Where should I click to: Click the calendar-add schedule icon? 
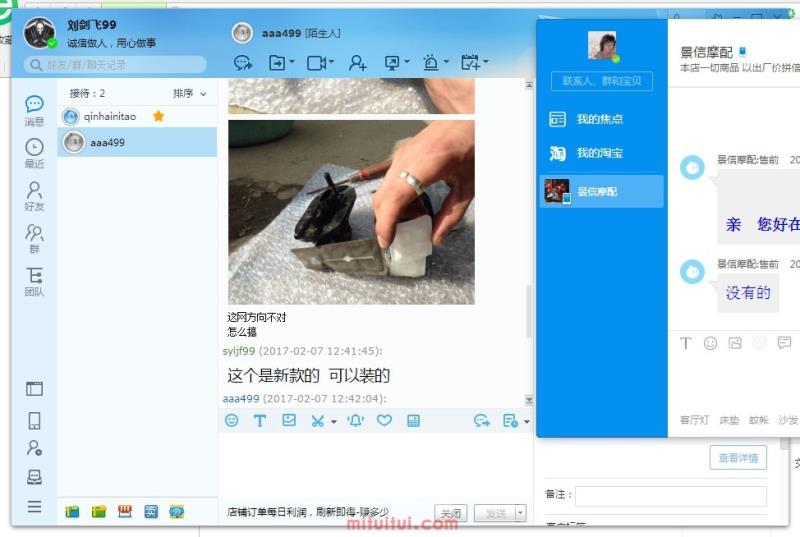pos(470,62)
